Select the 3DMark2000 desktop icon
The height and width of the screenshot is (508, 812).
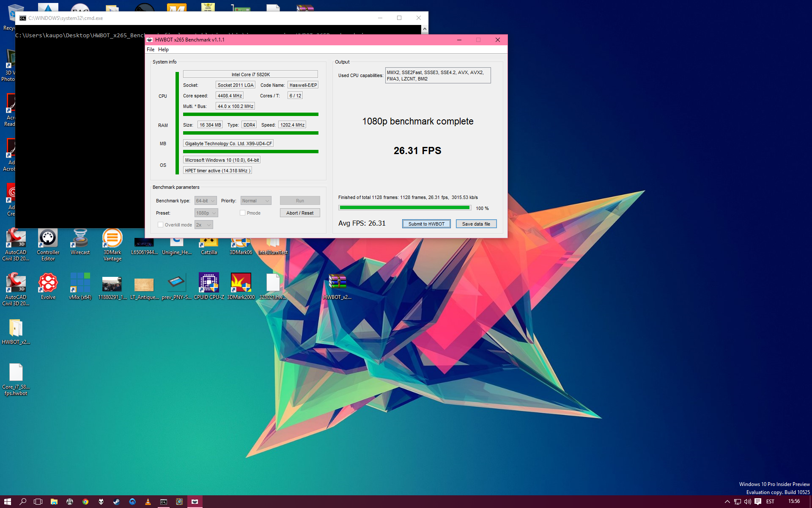click(241, 287)
